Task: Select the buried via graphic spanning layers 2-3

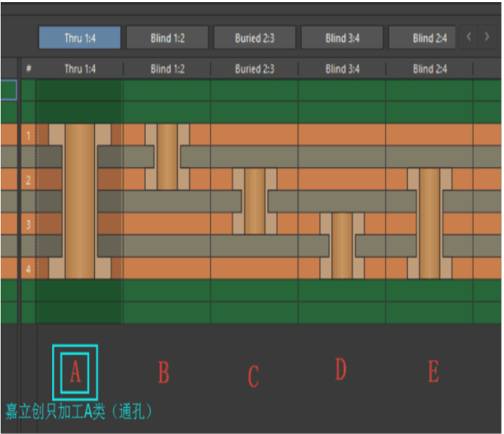Action: pos(254,201)
